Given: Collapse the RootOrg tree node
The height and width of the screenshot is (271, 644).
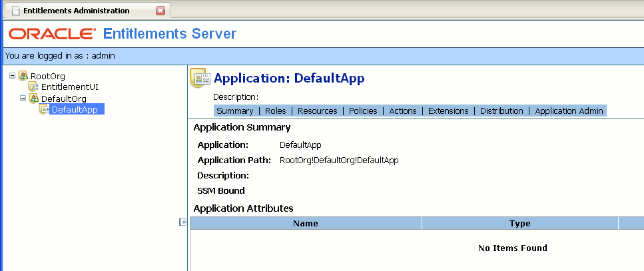Looking at the screenshot, I should (x=13, y=76).
